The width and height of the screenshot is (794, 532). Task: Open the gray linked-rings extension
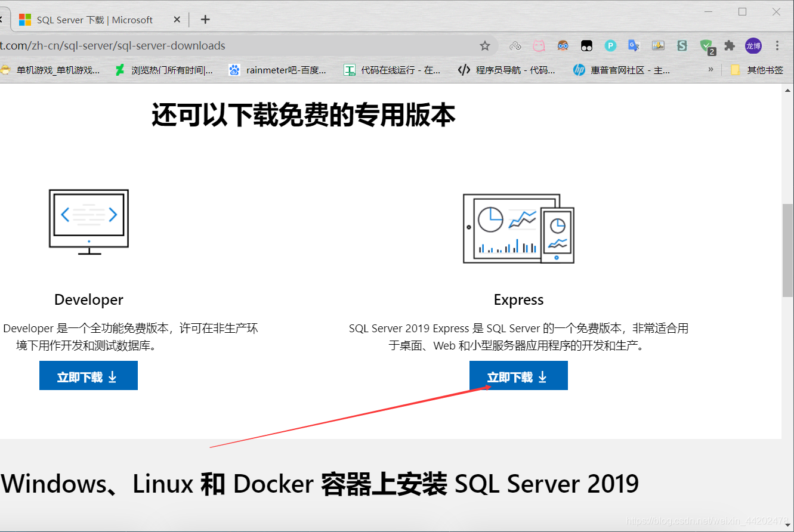(515, 46)
